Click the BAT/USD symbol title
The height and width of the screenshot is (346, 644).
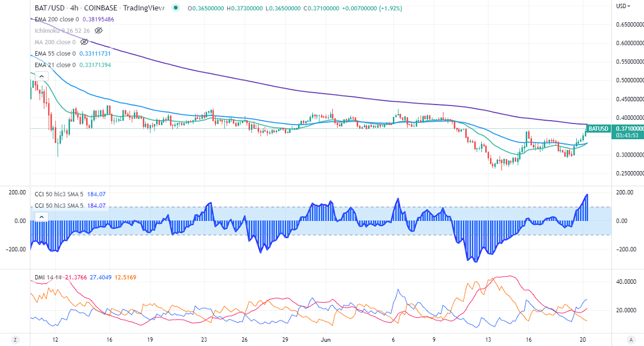coord(50,8)
